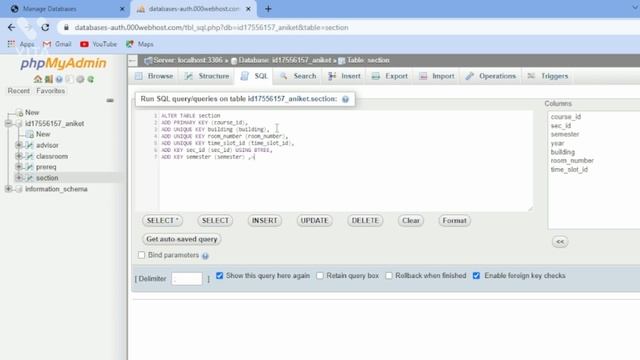Collapse id17556157_aniket database node

tap(8, 123)
